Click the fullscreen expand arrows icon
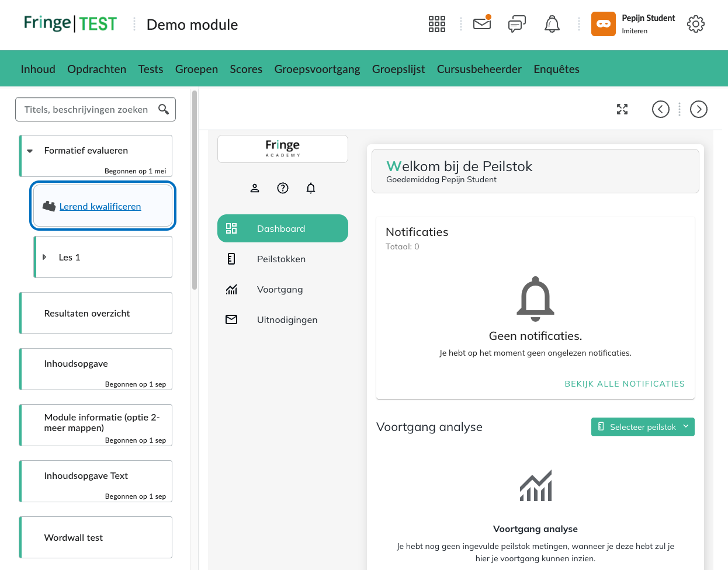This screenshot has height=570, width=728. [622, 109]
